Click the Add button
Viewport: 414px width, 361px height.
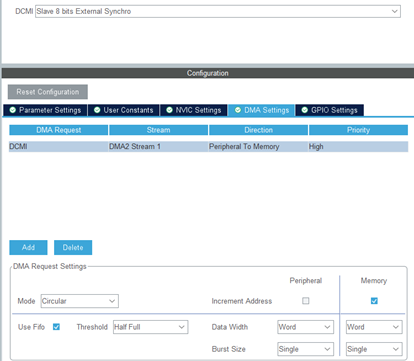[28, 247]
